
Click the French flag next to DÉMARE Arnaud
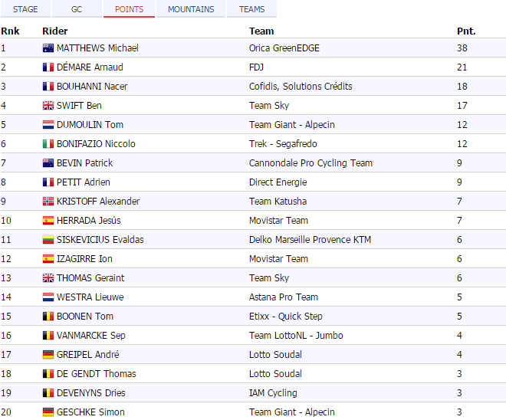48,67
